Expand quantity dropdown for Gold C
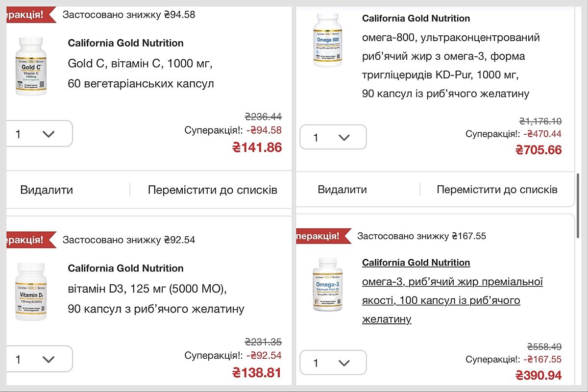Image resolution: width=588 pixels, height=392 pixels. click(x=39, y=134)
